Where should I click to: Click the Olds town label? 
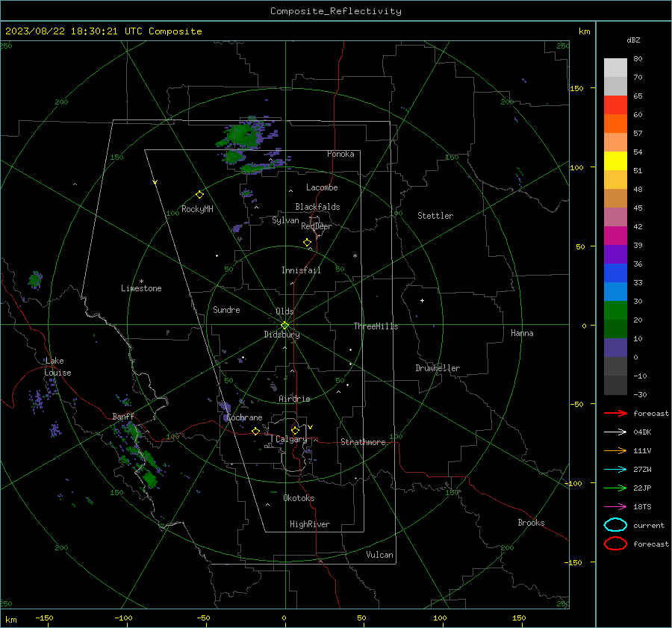[284, 311]
